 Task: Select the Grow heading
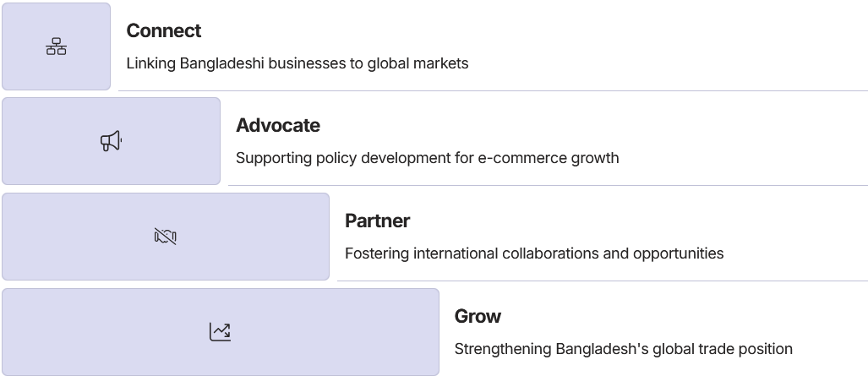[478, 316]
